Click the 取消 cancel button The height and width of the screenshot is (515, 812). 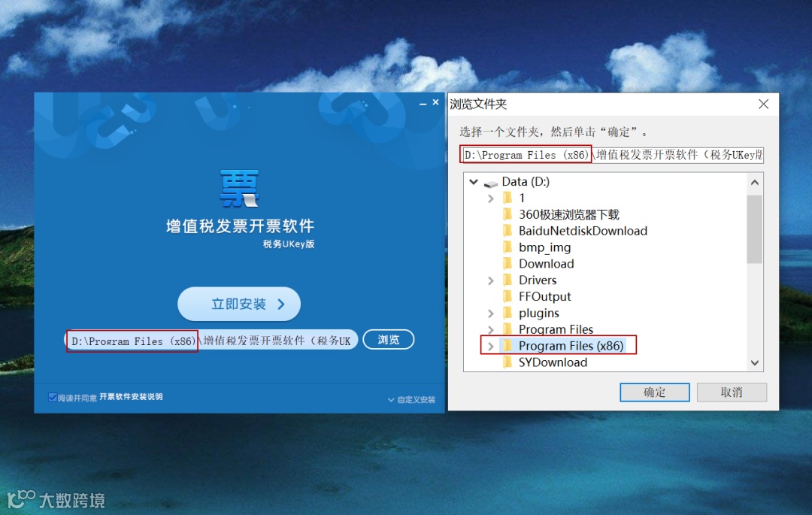[732, 392]
